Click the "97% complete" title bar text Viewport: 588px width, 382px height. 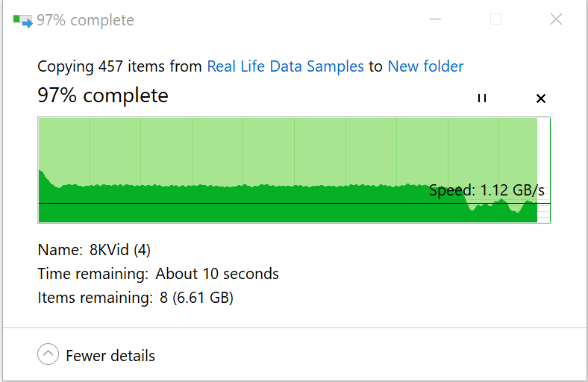pyautogui.click(x=85, y=20)
